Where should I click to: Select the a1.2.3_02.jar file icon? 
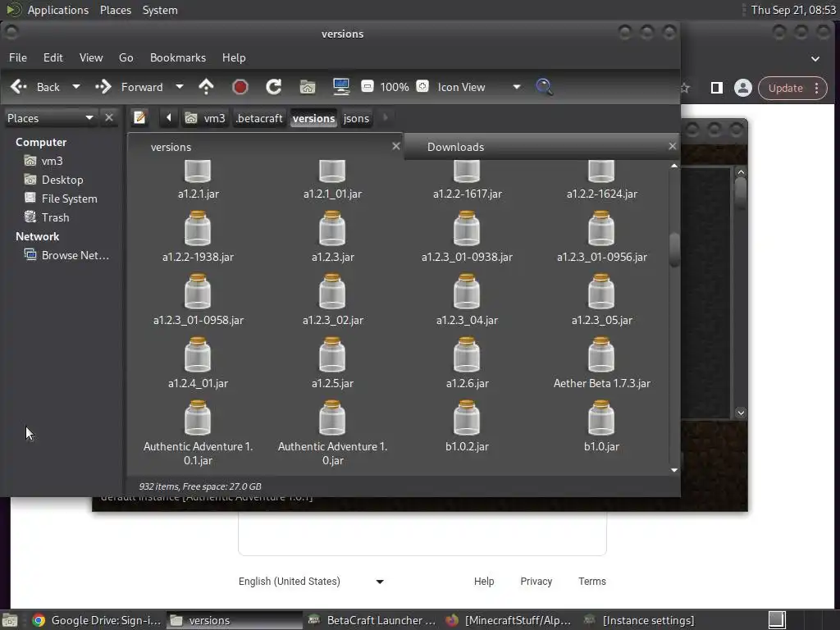332,292
